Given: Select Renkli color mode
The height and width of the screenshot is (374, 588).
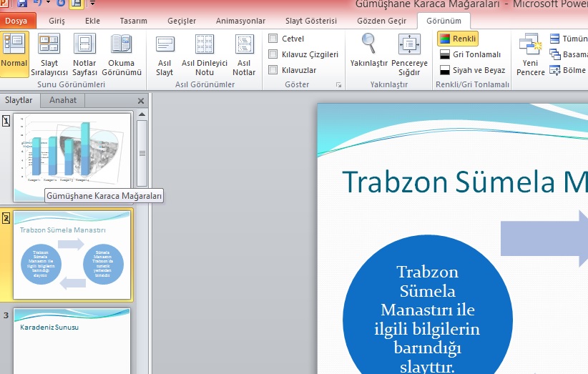Looking at the screenshot, I should pyautogui.click(x=458, y=39).
